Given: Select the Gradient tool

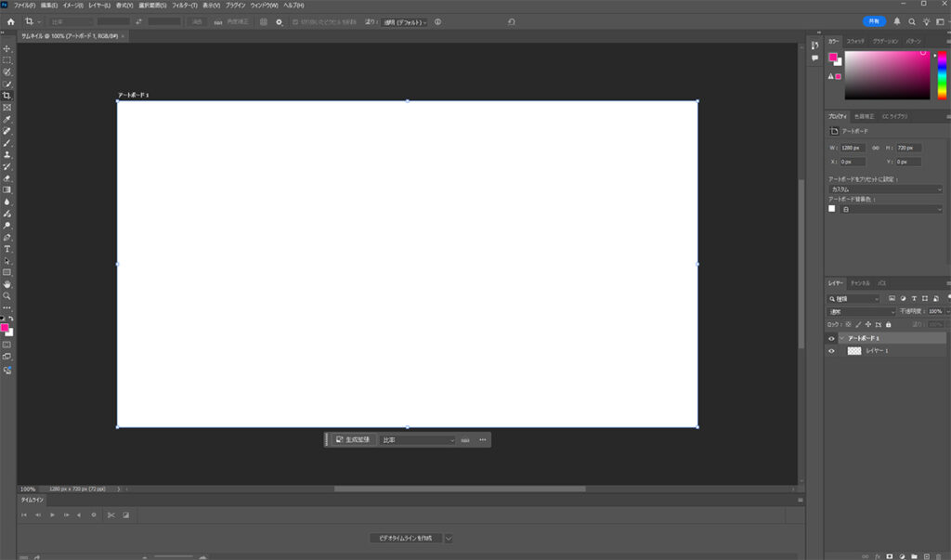Looking at the screenshot, I should [7, 189].
